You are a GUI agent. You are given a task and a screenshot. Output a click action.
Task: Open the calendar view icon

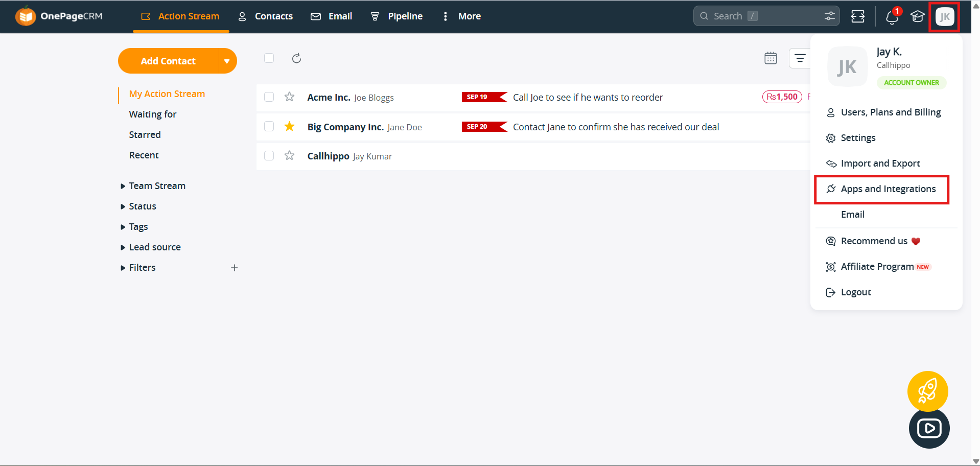click(x=771, y=58)
